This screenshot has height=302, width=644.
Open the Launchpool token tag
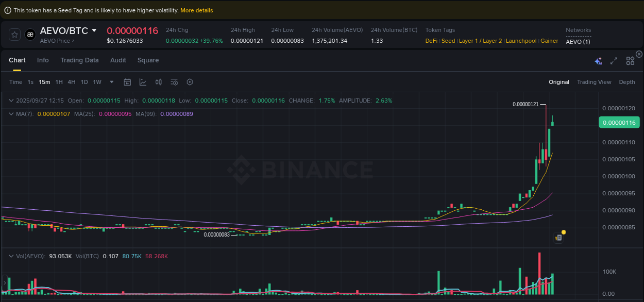[521, 41]
